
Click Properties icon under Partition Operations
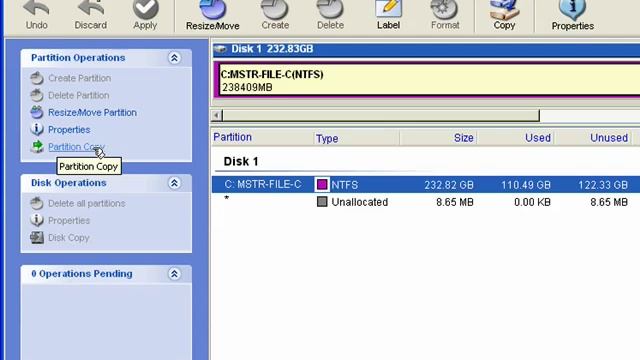[37, 129]
